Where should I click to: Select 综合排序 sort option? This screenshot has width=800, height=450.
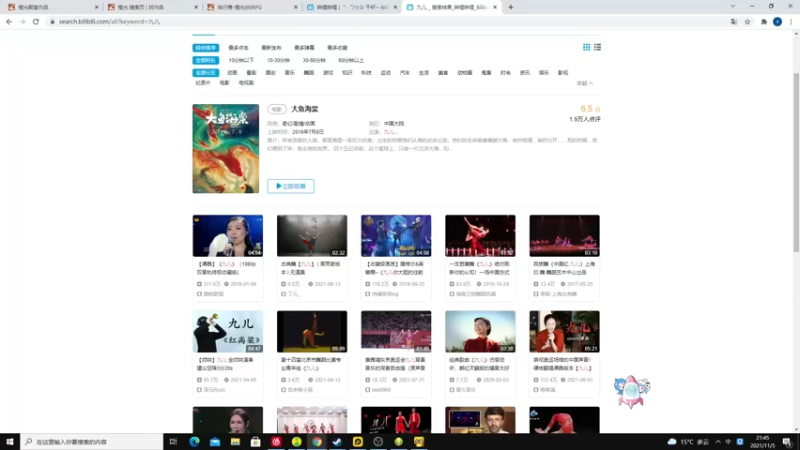point(206,47)
